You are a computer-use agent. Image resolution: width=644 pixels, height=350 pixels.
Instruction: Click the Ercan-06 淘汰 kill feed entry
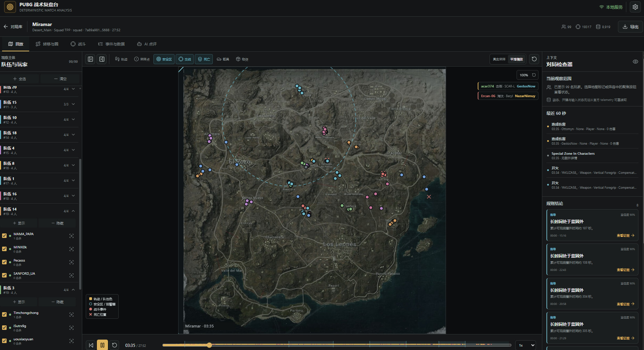[508, 96]
